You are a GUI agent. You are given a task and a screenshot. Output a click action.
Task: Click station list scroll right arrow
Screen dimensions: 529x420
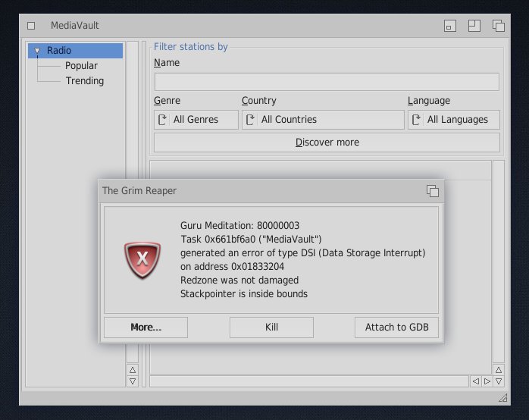pyautogui.click(x=487, y=381)
